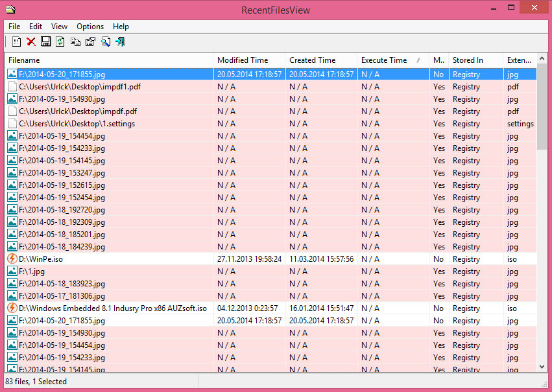Sort by the Execute Time column header

point(393,60)
